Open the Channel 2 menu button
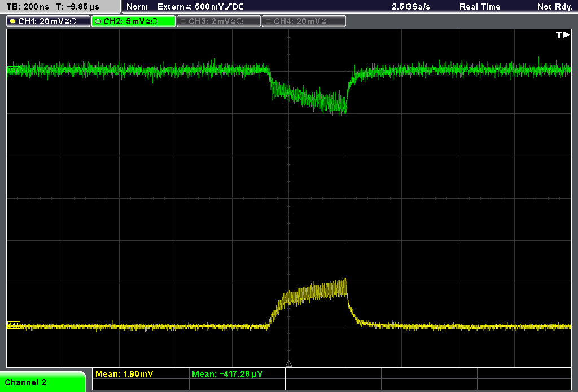578x392 pixels. pos(43,382)
